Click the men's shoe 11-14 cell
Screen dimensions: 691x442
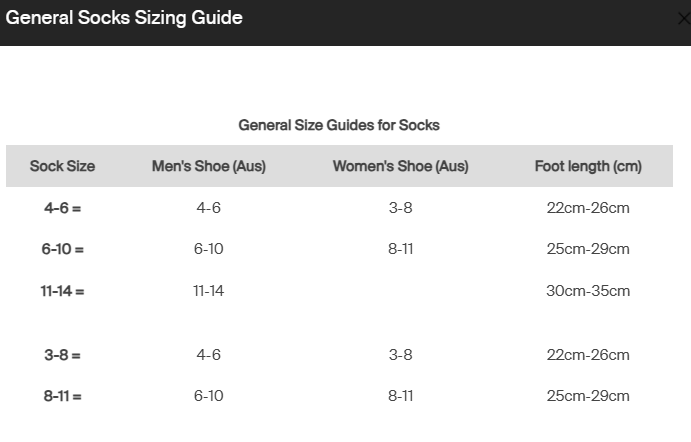(x=208, y=291)
